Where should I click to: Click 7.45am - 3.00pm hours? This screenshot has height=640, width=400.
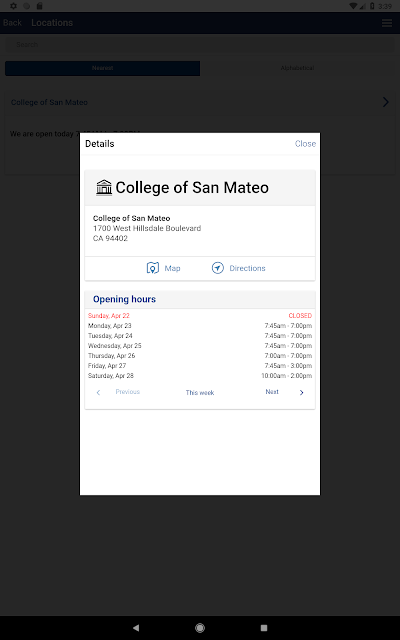click(x=288, y=366)
